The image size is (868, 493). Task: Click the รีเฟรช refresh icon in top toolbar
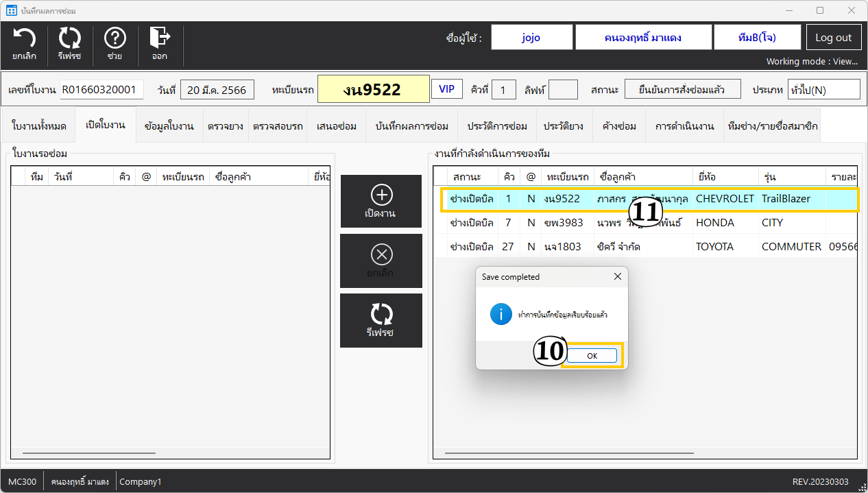(x=69, y=44)
